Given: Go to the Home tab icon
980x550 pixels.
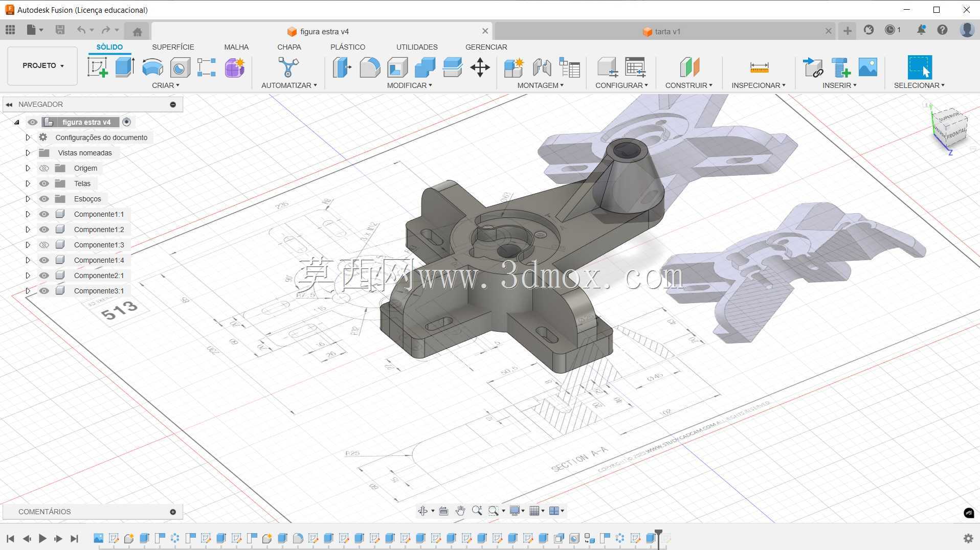Looking at the screenshot, I should pyautogui.click(x=137, y=32).
